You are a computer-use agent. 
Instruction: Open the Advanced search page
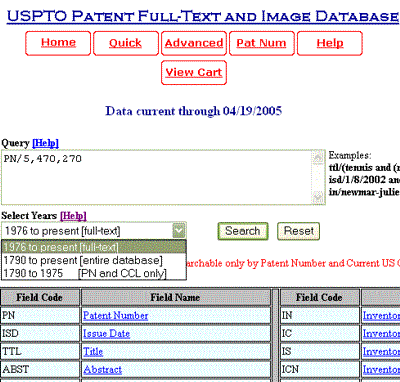click(194, 43)
